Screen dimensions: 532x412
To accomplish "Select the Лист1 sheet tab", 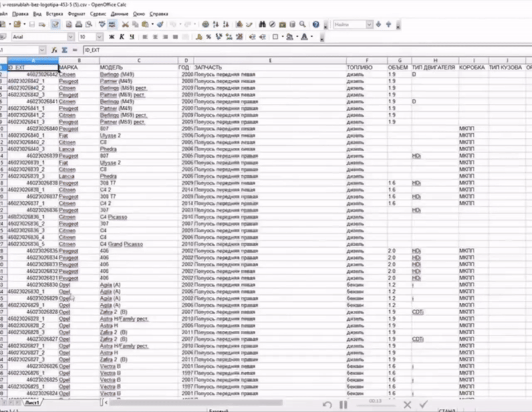I will coord(32,403).
